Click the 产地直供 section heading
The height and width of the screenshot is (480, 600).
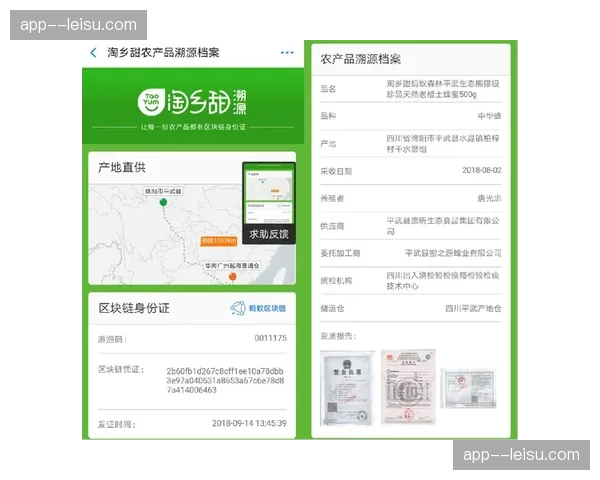tap(122, 166)
